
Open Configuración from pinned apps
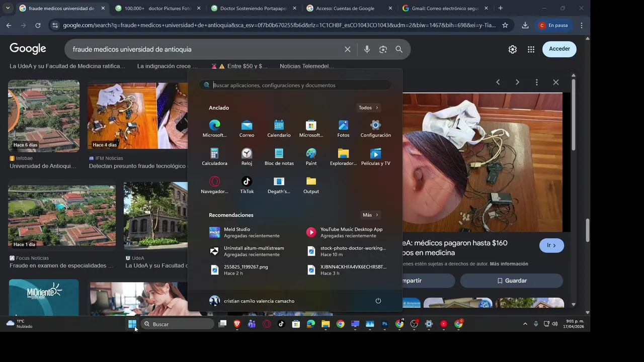(x=375, y=128)
